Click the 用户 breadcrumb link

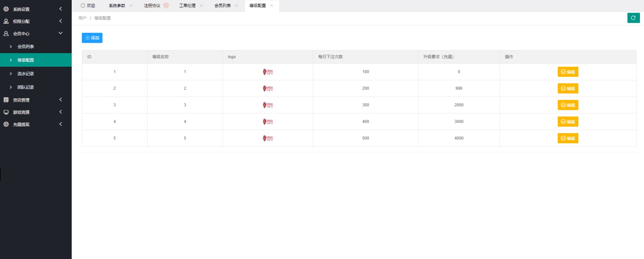coord(82,18)
